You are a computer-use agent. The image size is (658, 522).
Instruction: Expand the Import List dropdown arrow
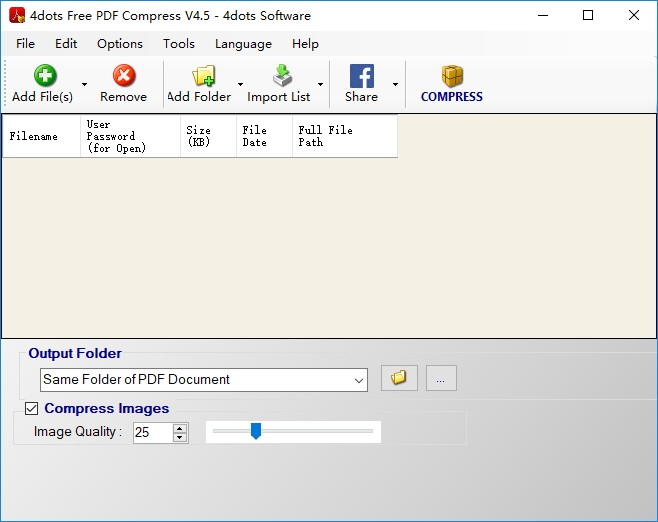point(320,84)
